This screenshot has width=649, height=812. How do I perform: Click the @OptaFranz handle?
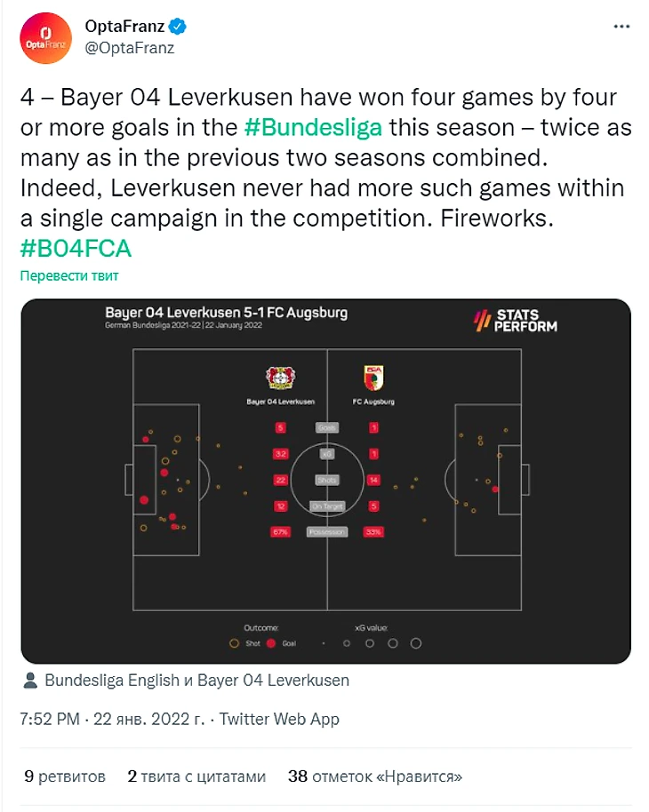point(129,48)
